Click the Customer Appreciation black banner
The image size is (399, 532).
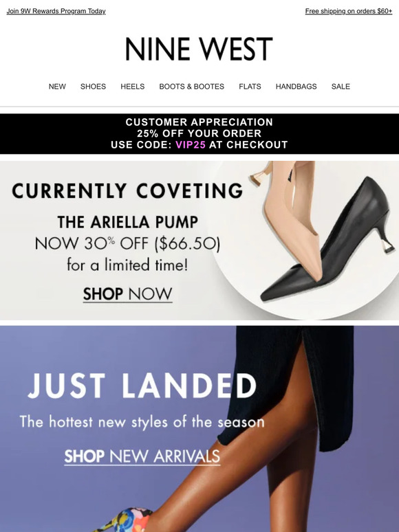click(199, 133)
